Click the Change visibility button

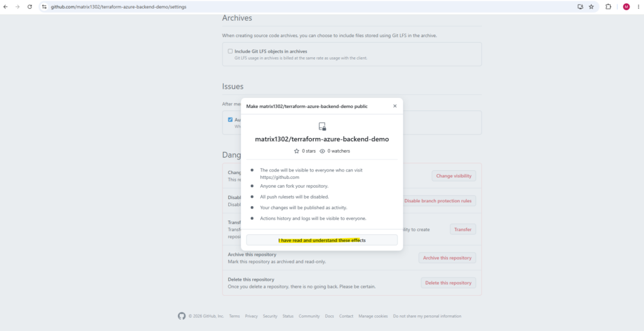(x=454, y=176)
